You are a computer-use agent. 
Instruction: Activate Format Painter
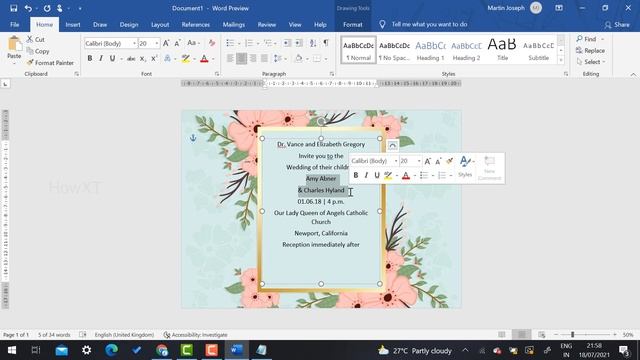click(x=50, y=63)
